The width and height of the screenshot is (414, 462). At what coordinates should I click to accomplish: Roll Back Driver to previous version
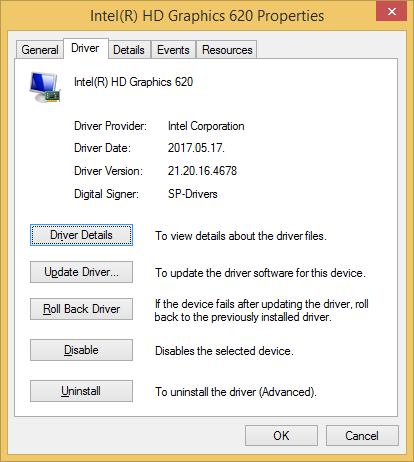81,309
